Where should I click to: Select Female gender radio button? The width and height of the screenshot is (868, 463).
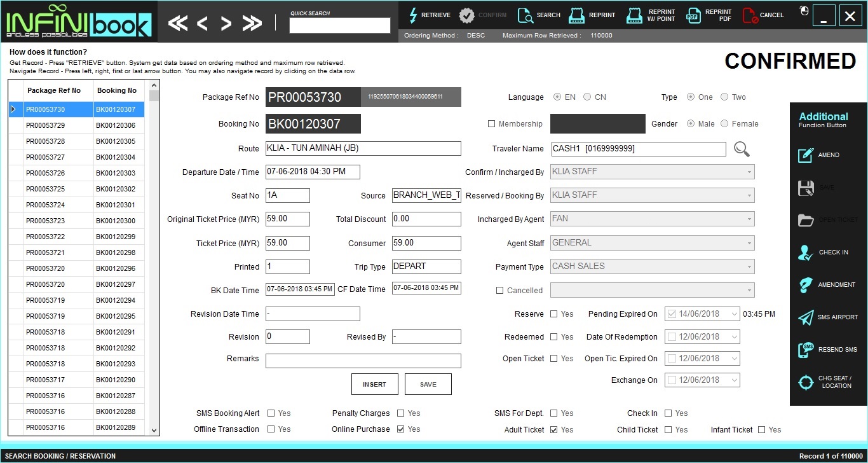tap(724, 124)
